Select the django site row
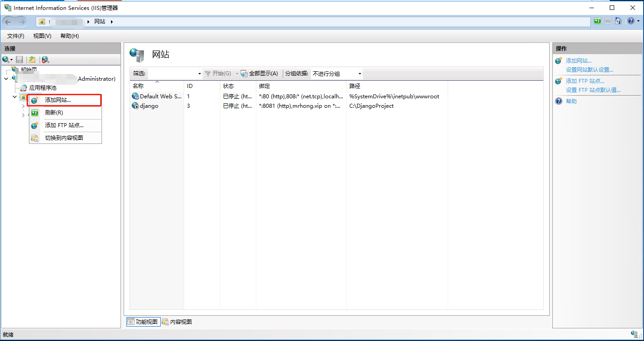Image resolution: width=644 pixels, height=341 pixels. [x=289, y=106]
